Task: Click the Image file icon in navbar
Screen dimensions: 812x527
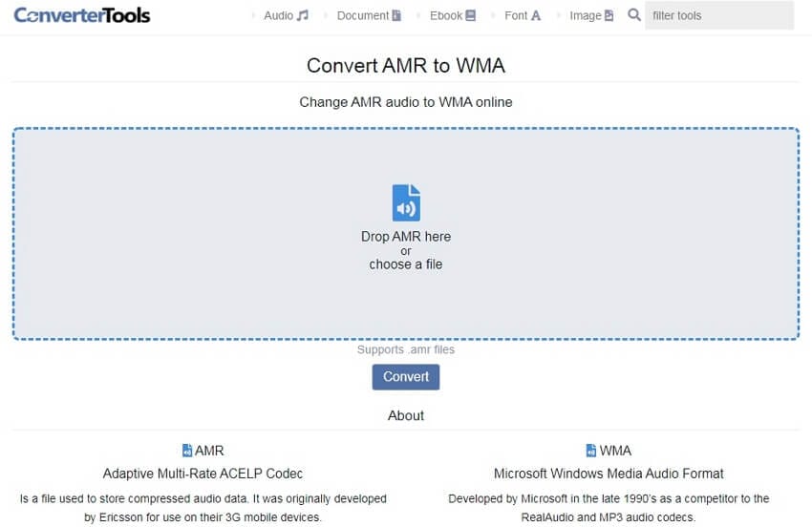Action: 609,15
